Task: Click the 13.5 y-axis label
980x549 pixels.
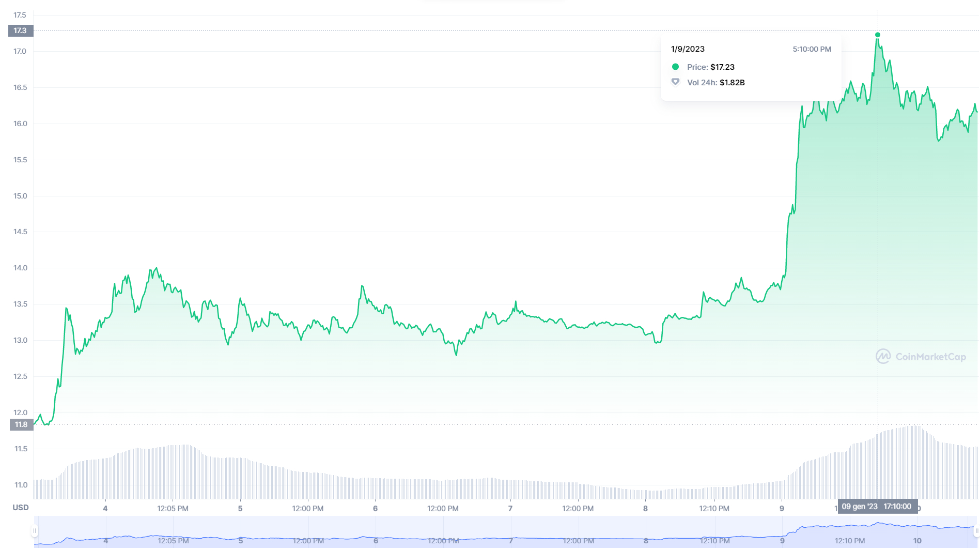Action: pos(20,304)
